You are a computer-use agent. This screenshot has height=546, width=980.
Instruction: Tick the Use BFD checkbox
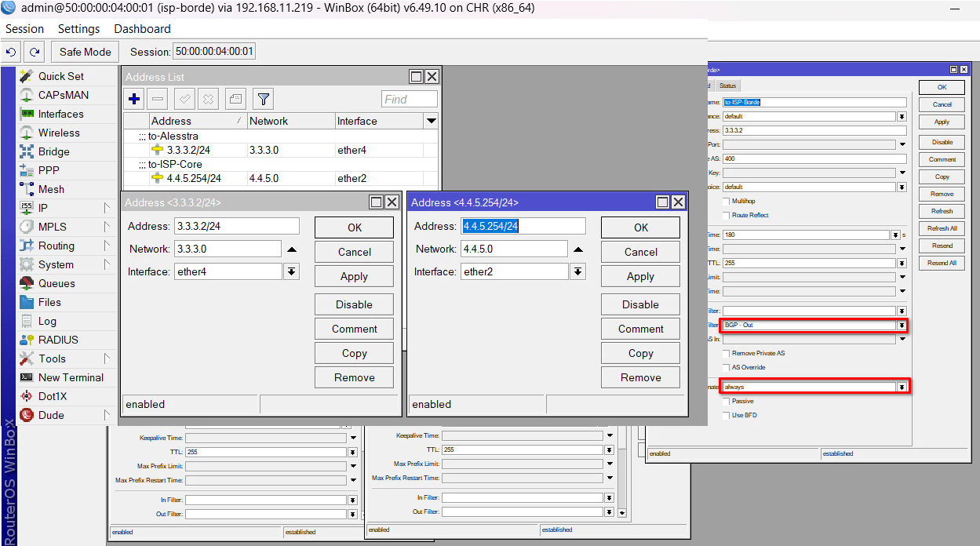click(x=726, y=415)
